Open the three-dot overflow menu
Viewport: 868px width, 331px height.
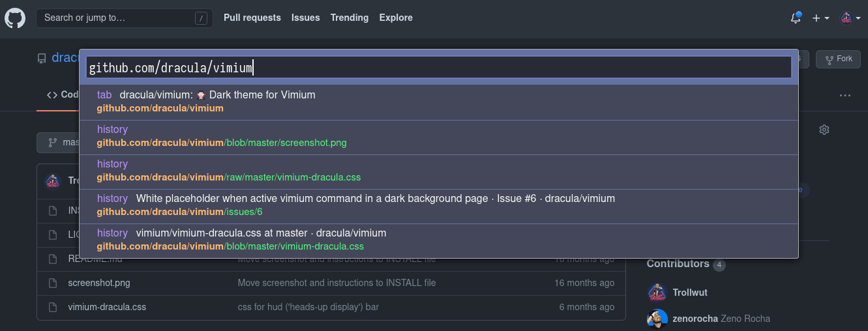(845, 95)
